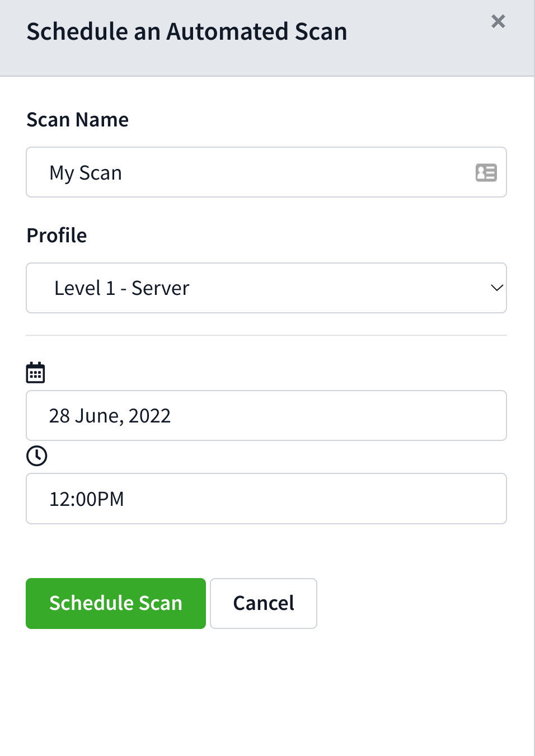Expand the Profile dropdown chevron arrow

click(x=496, y=288)
